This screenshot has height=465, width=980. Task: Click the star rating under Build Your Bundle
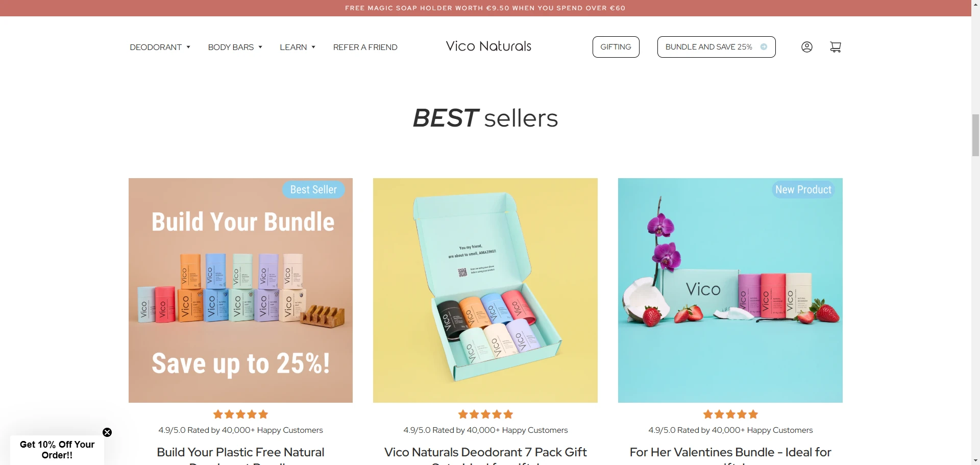pyautogui.click(x=240, y=414)
